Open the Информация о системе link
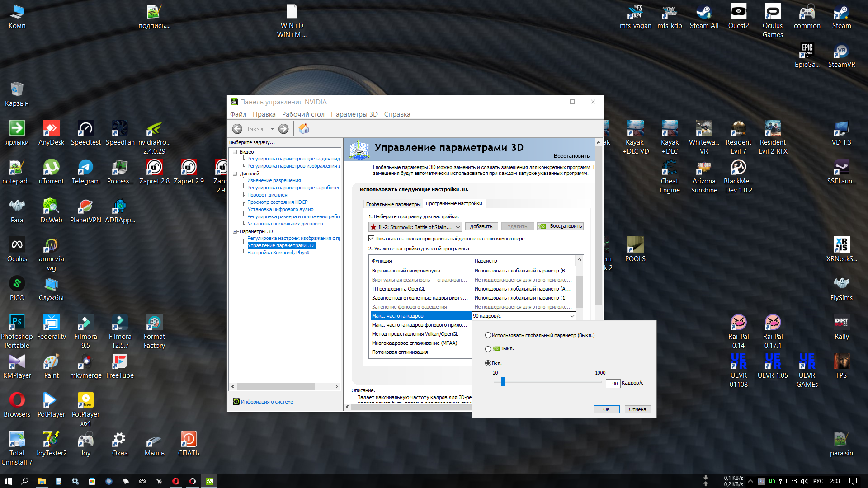The image size is (868, 488). (x=267, y=402)
